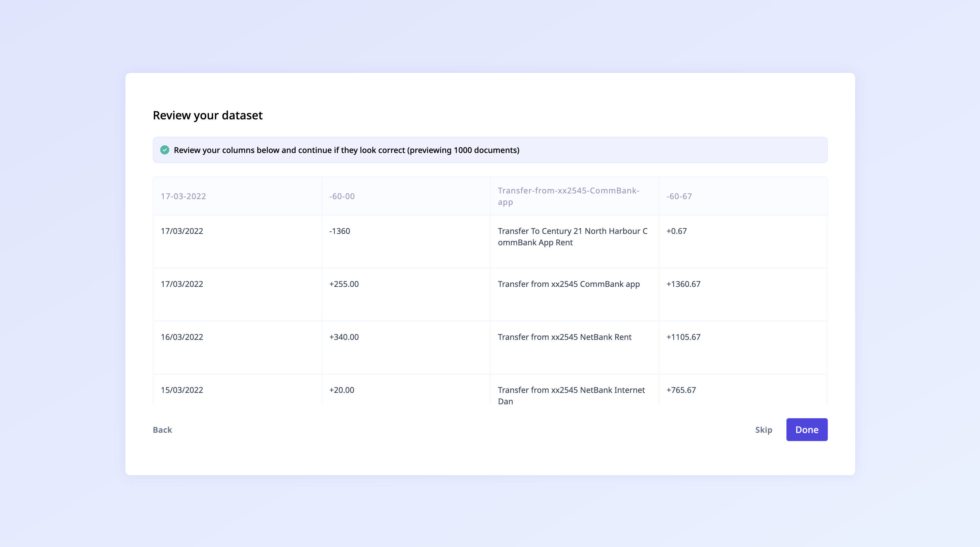The height and width of the screenshot is (547, 980).
Task: Click the +255.00 amount cell
Action: tap(343, 284)
